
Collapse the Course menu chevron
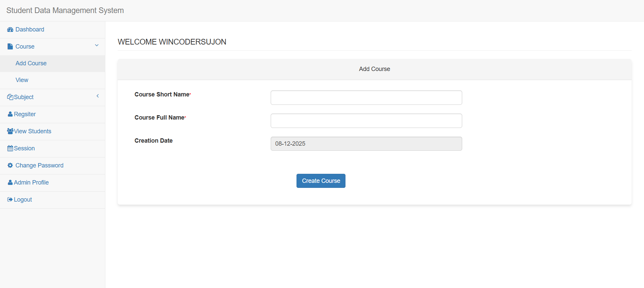coord(97,46)
